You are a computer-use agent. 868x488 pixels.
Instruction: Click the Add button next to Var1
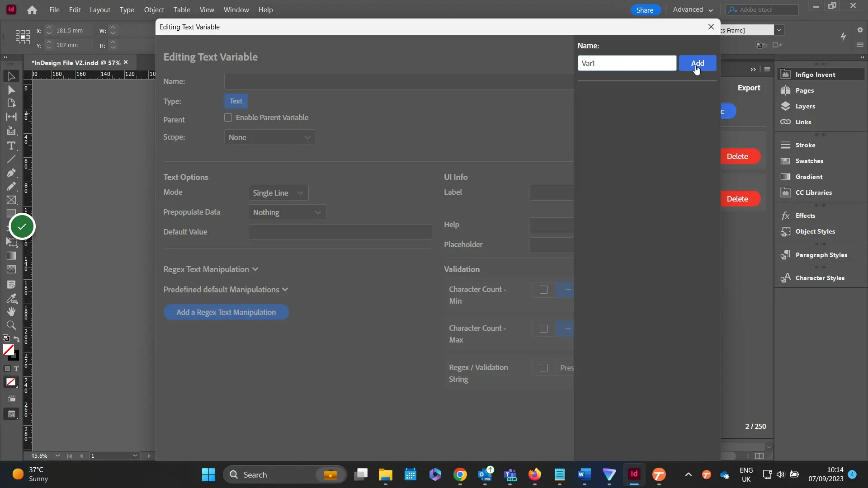(x=698, y=63)
